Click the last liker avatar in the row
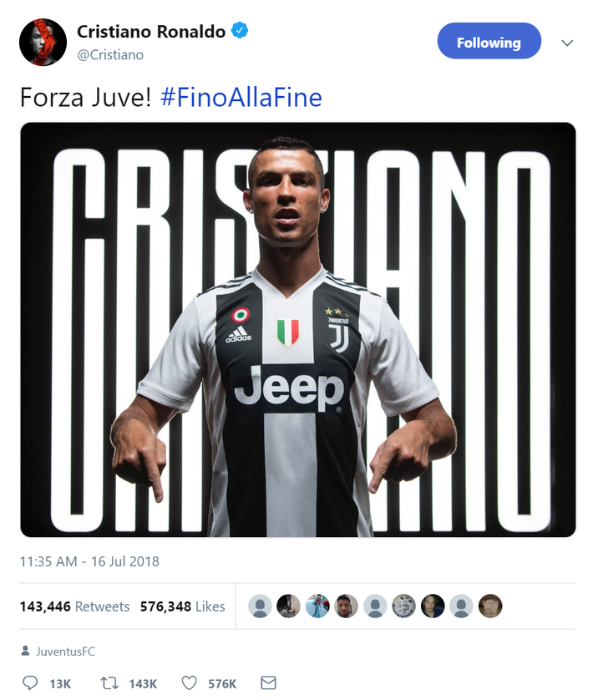 [490, 606]
